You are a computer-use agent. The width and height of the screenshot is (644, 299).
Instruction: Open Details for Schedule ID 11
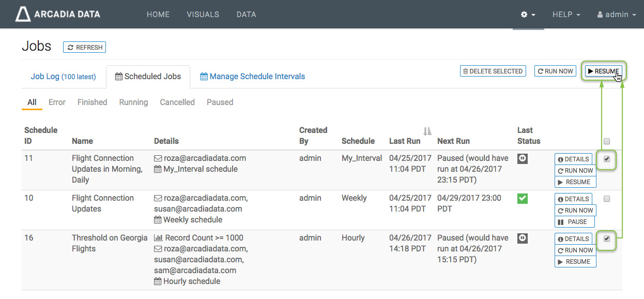pos(573,159)
